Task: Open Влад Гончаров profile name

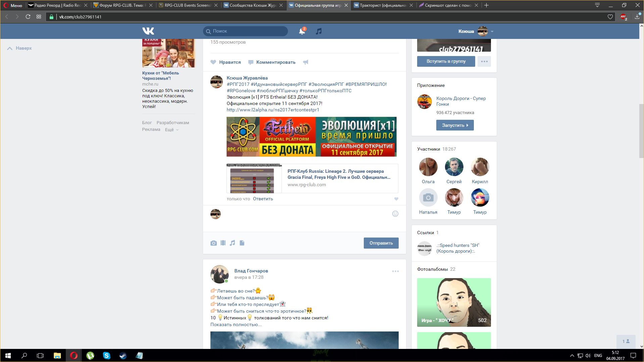Action: point(251,271)
